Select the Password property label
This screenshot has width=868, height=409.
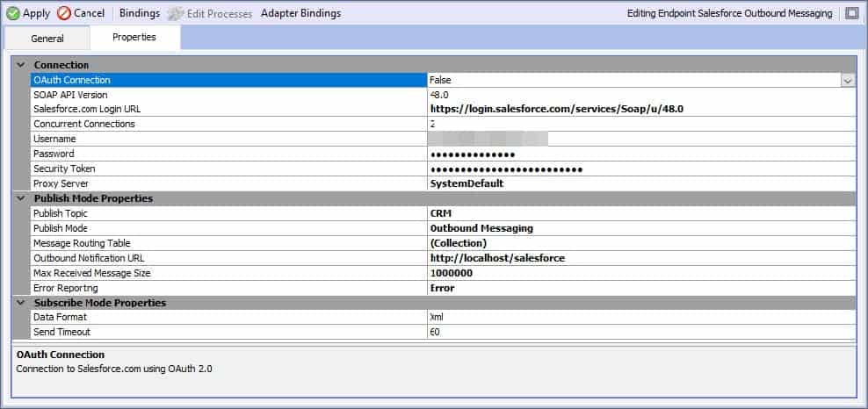click(x=54, y=154)
